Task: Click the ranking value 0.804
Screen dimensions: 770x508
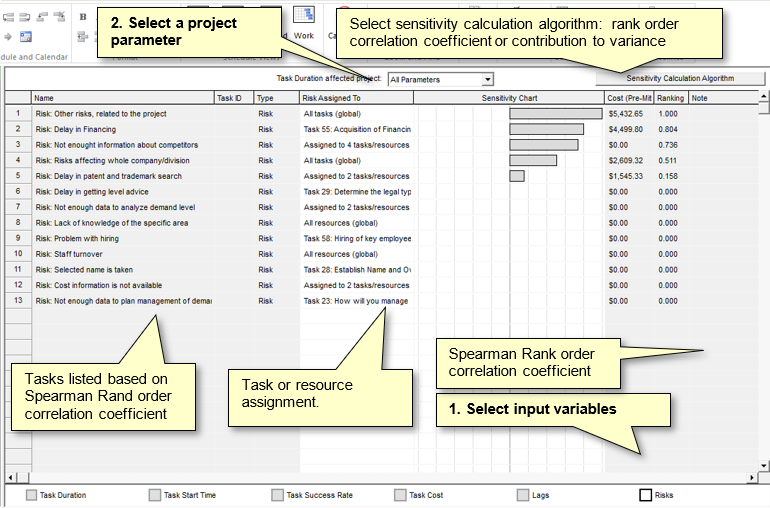Action: point(668,129)
